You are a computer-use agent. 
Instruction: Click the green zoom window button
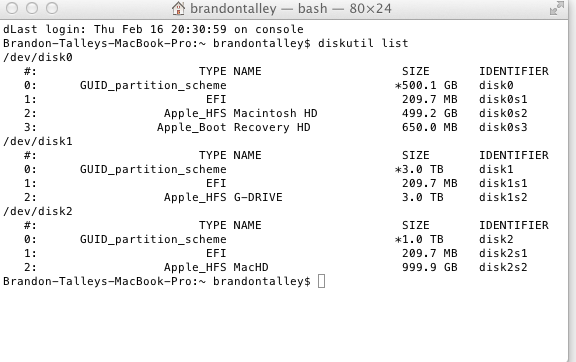(52, 8)
